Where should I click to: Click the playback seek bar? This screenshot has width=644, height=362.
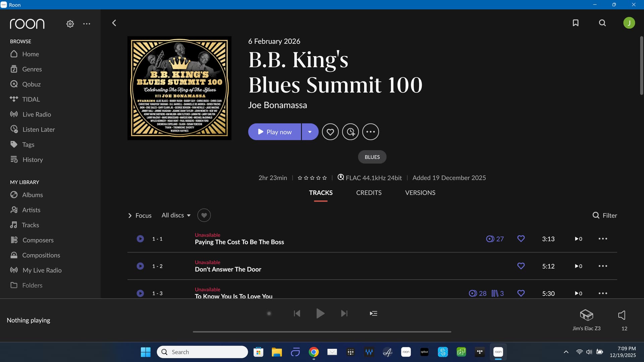(322, 332)
